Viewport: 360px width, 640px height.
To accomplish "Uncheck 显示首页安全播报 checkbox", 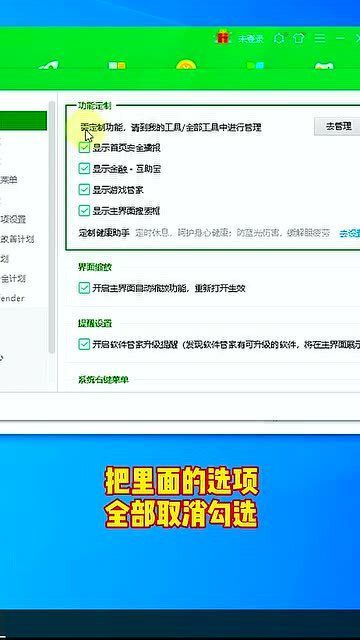I will (84, 147).
